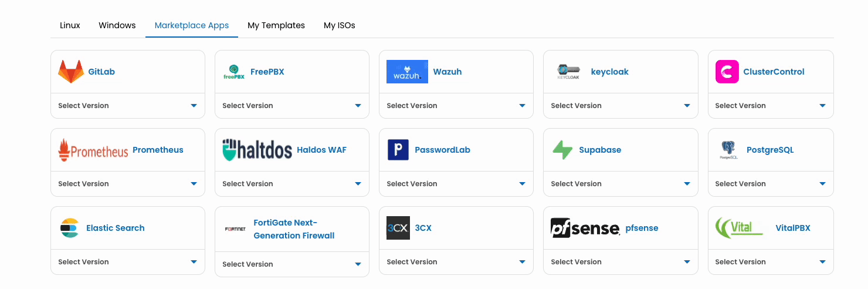Click the pfsense blue name text
This screenshot has height=289, width=868.
click(642, 228)
